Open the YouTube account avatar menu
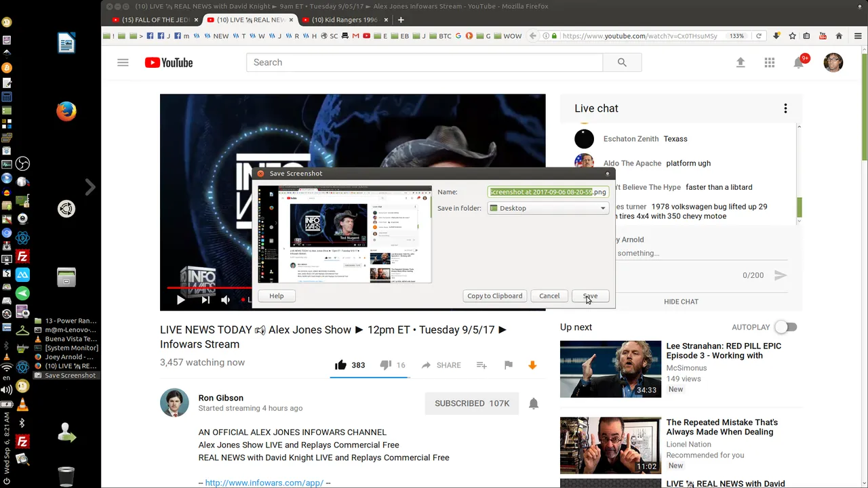 [833, 62]
